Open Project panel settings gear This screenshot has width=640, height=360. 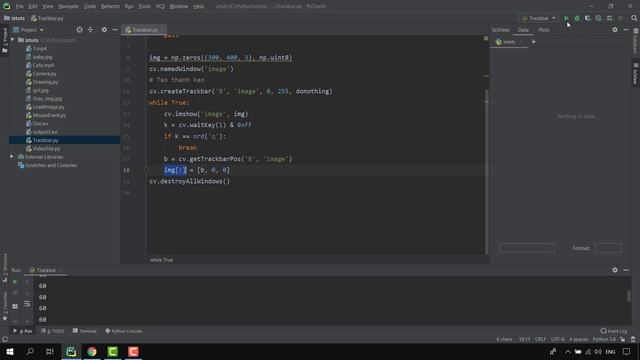104,30
